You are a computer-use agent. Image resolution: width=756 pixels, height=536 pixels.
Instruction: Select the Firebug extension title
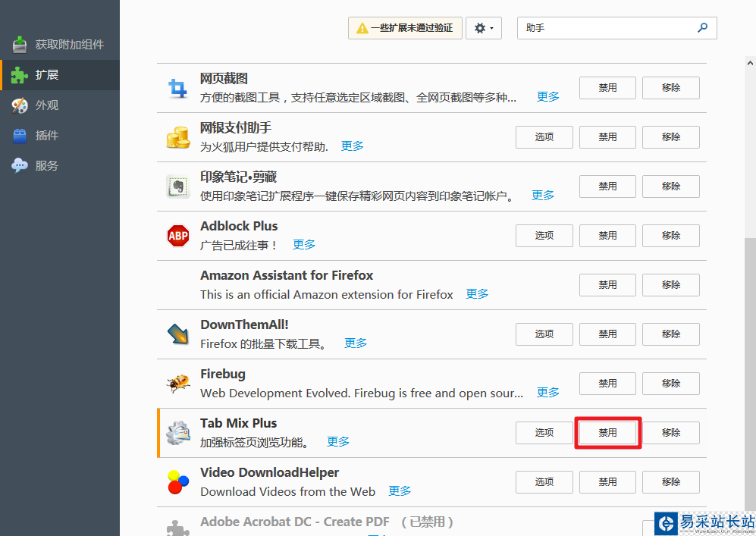click(x=223, y=374)
